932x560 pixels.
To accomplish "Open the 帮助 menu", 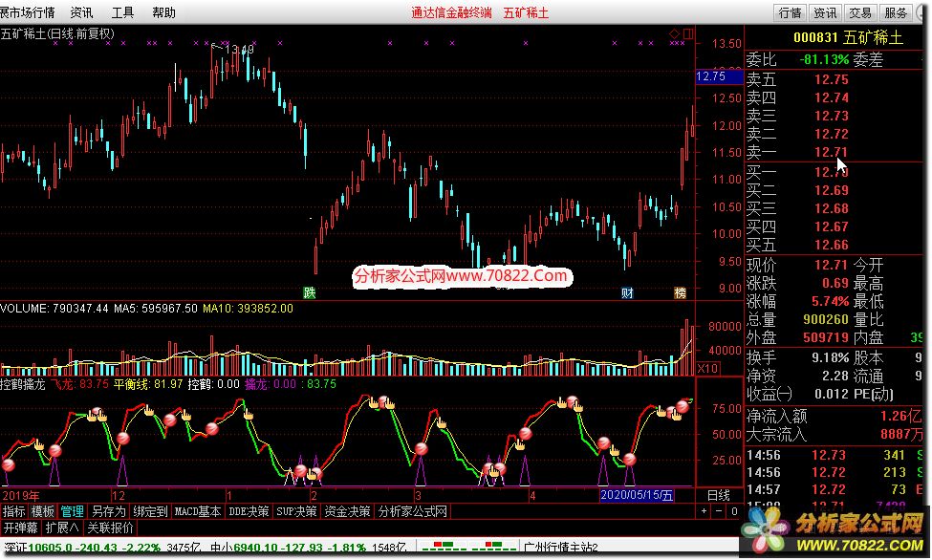I will point(163,12).
